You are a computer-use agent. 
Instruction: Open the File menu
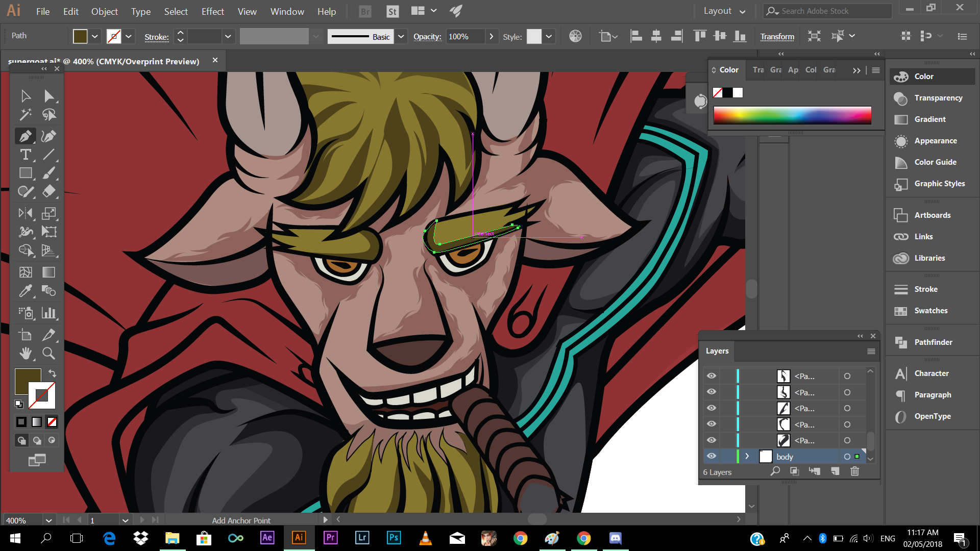pos(43,11)
